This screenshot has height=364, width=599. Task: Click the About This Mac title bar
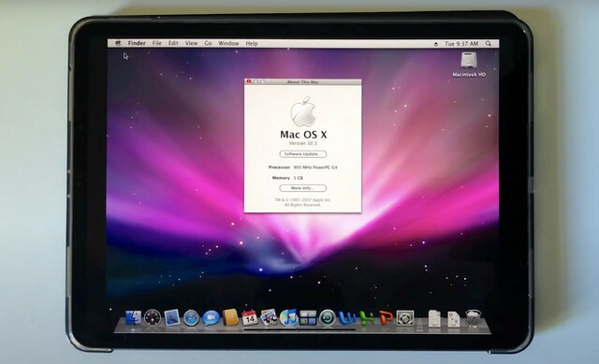[302, 81]
